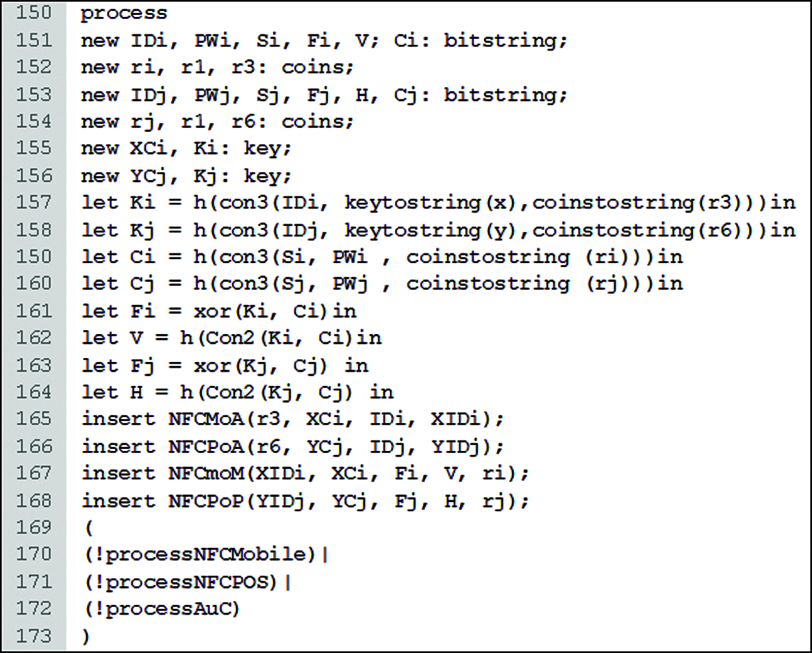
Task: Select the "insert NFCMoA" statement line
Action: click(292, 419)
